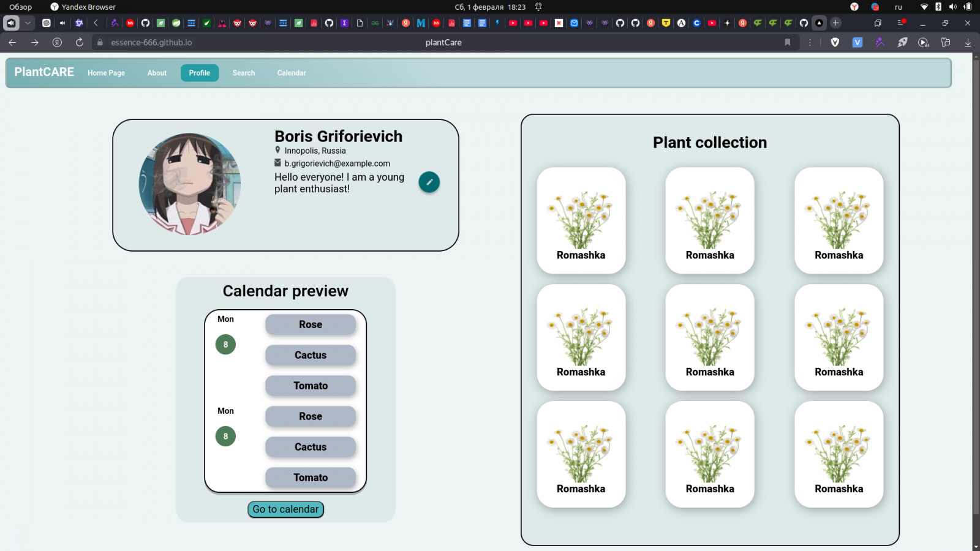This screenshot has width=980, height=551.
Task: Switch to the black circled 'A' tab
Action: (681, 23)
